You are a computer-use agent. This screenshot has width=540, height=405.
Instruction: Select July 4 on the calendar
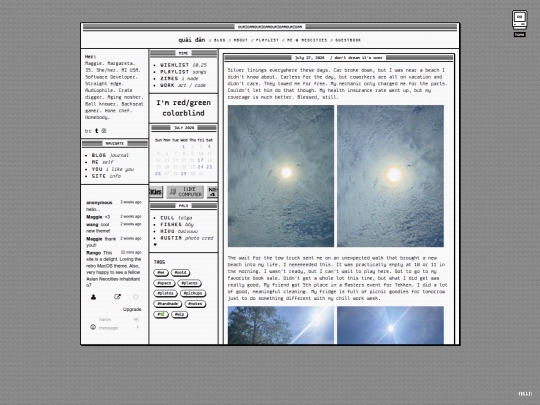[x=209, y=147]
